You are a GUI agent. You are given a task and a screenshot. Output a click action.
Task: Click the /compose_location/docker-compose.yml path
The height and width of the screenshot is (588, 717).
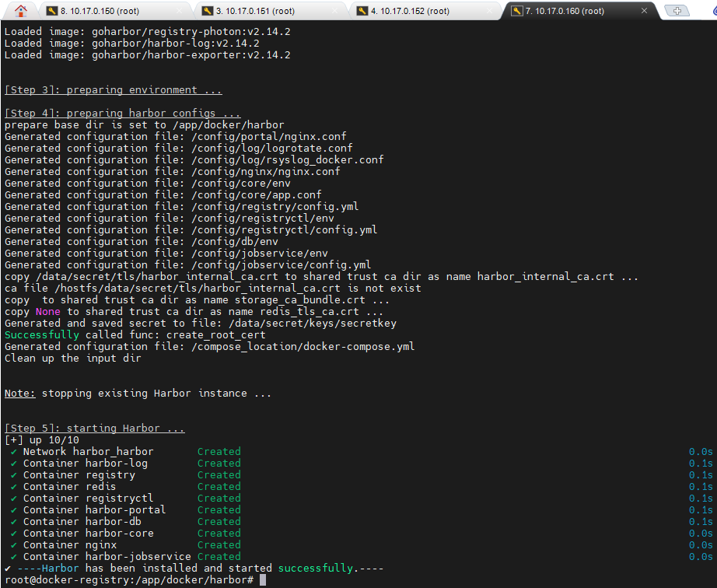pos(303,347)
